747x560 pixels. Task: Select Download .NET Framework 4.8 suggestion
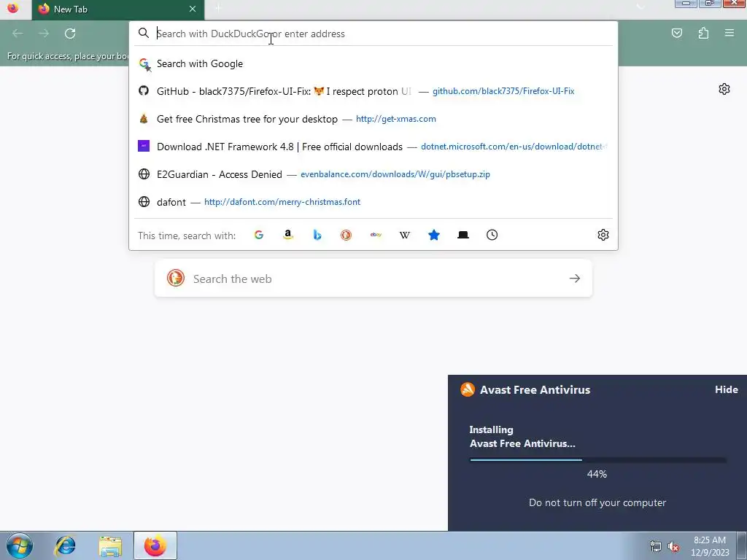(373, 146)
